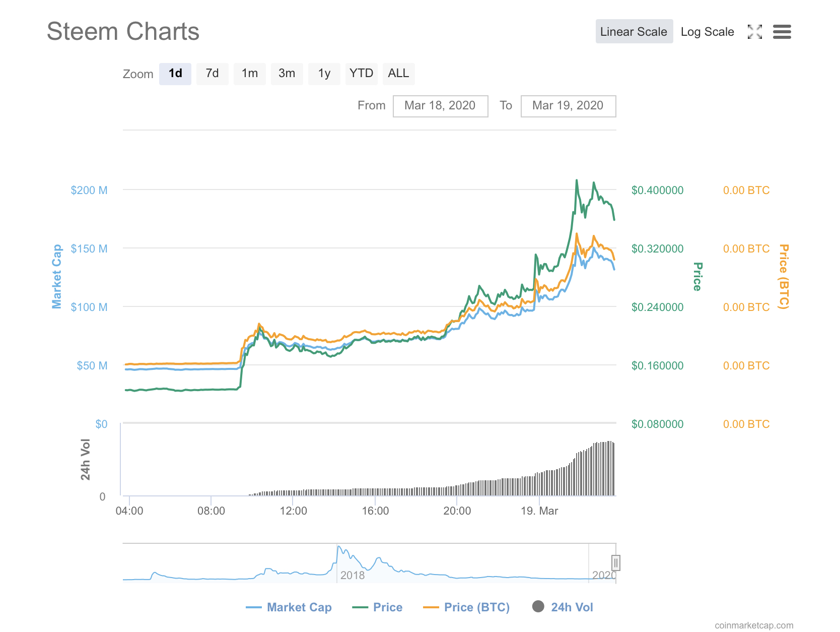Edit the From date field
The height and width of the screenshot is (632, 840).
click(440, 106)
